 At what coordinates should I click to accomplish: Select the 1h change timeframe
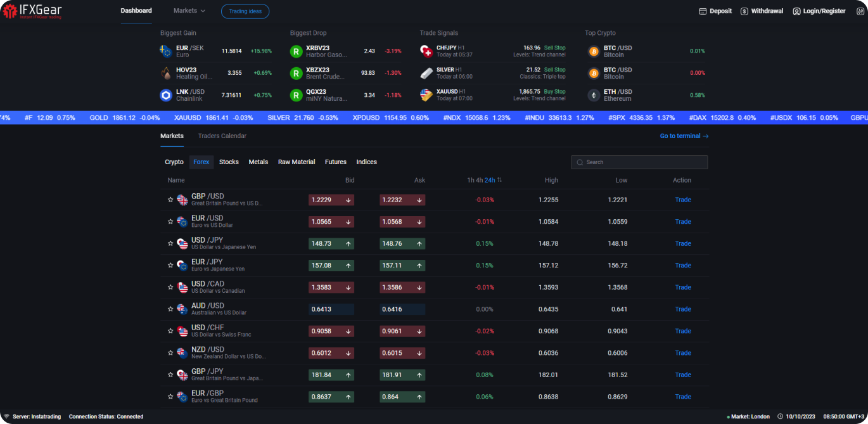[470, 181]
